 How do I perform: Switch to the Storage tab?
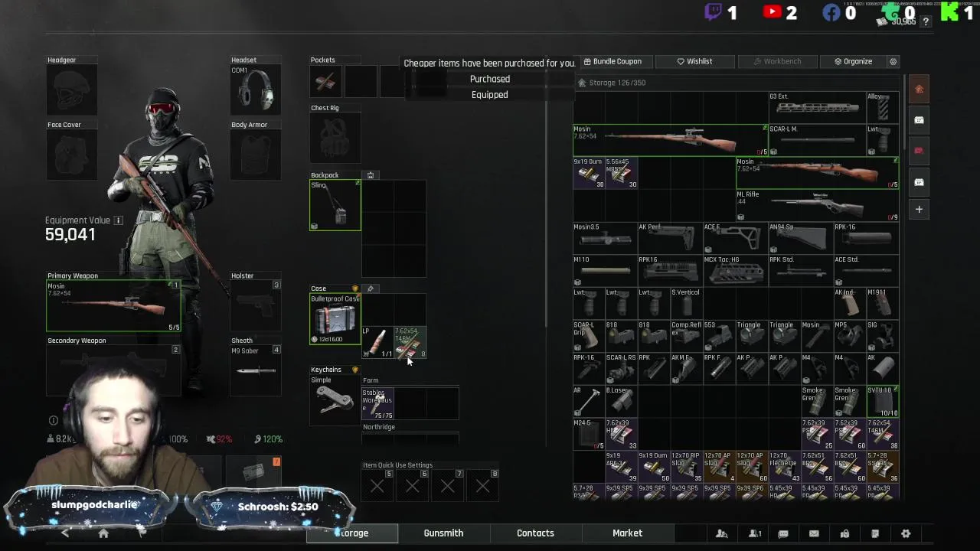click(x=352, y=533)
